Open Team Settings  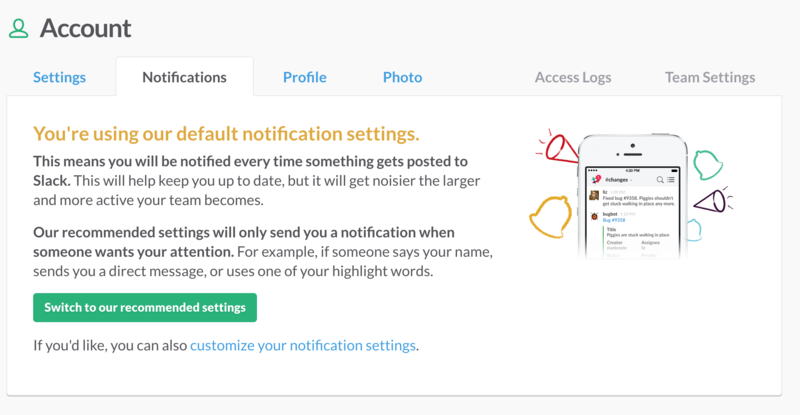coord(710,77)
